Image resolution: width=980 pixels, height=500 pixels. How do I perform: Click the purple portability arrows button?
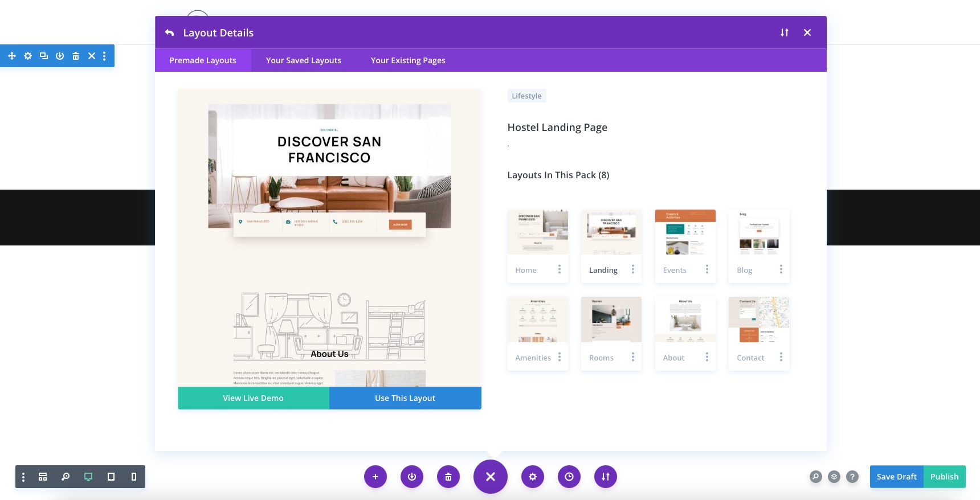pyautogui.click(x=606, y=477)
